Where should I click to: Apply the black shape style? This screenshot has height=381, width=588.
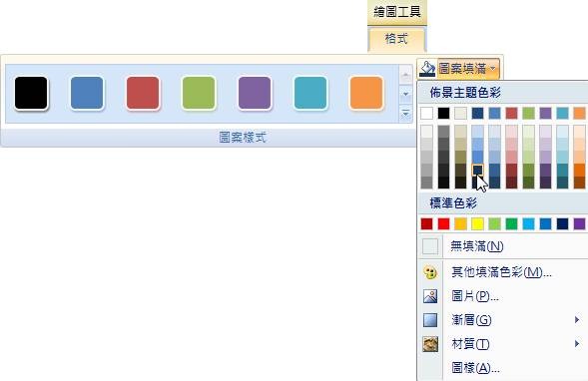click(31, 93)
